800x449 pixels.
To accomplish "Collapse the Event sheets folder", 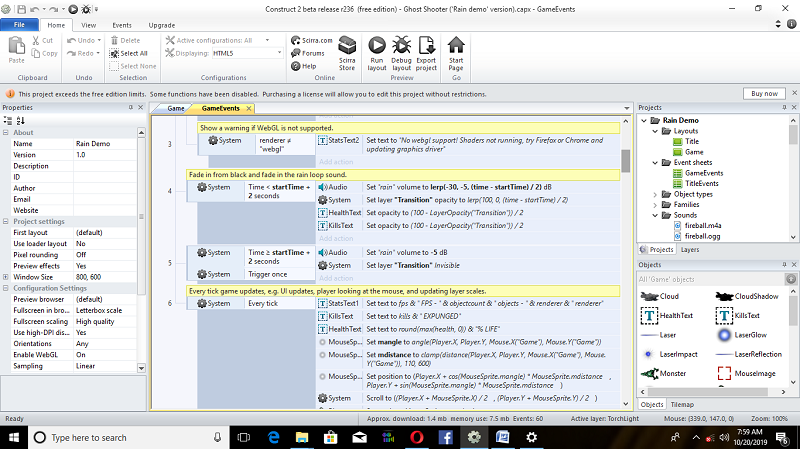I will click(655, 162).
